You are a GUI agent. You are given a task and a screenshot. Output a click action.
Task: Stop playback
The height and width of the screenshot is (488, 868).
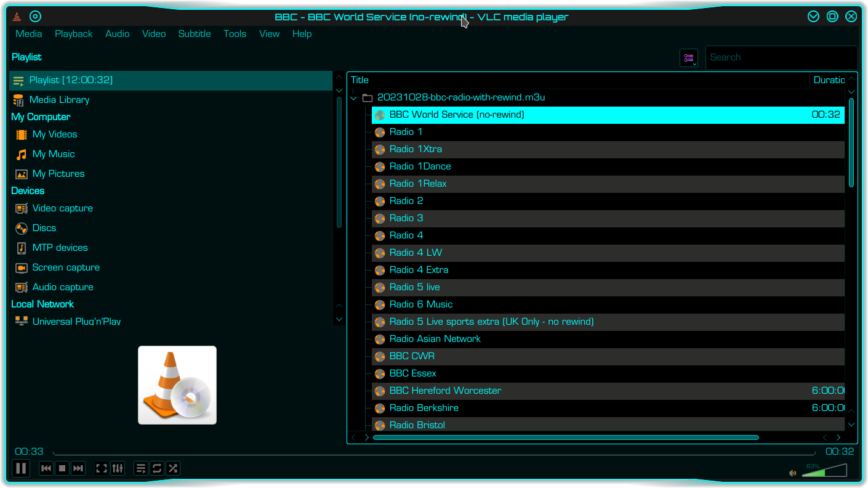[x=62, y=469]
